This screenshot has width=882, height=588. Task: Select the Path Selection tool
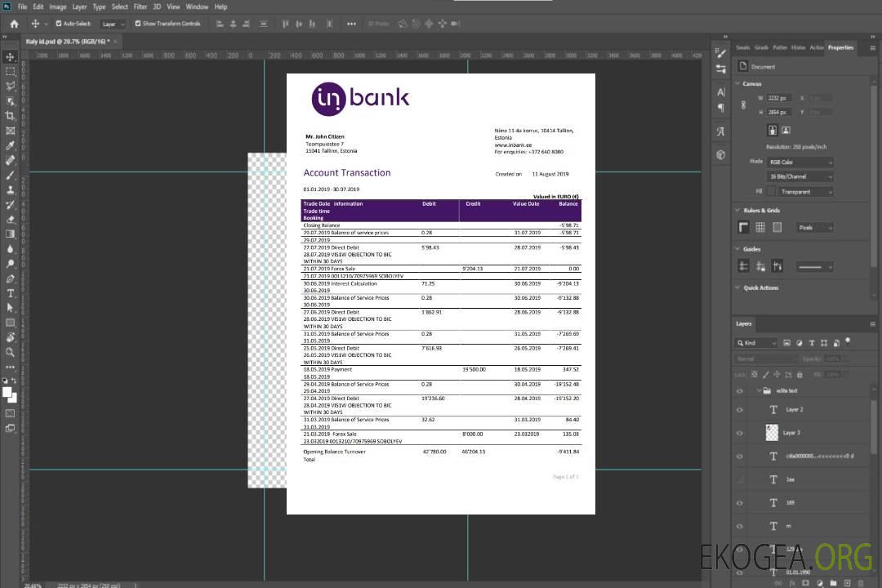click(x=10, y=308)
